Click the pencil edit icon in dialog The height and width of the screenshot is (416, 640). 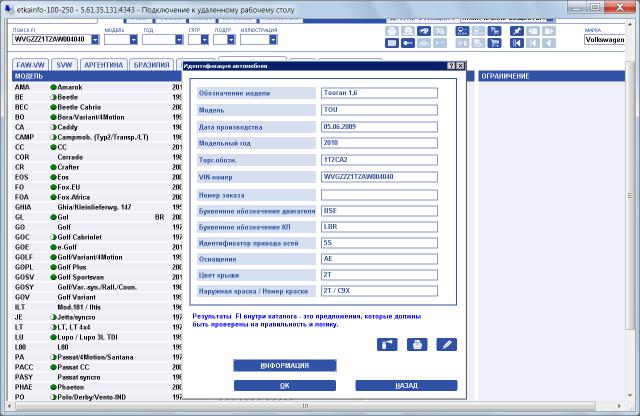click(x=447, y=345)
